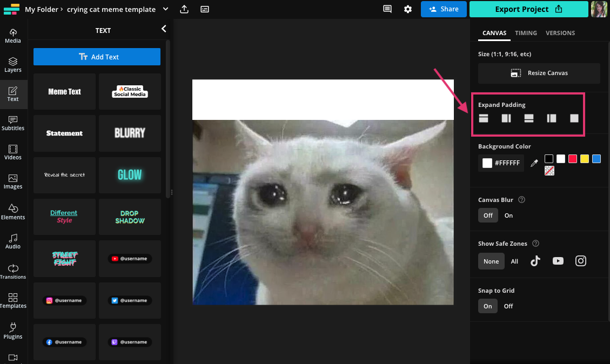This screenshot has width=610, height=364.
Task: Click the upload icon in top bar
Action: pos(184,9)
